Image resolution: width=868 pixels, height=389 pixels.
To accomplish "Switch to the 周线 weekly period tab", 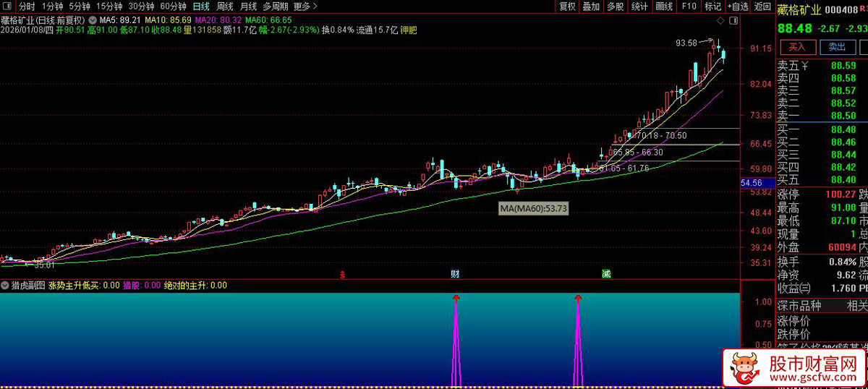I will 225,7.
